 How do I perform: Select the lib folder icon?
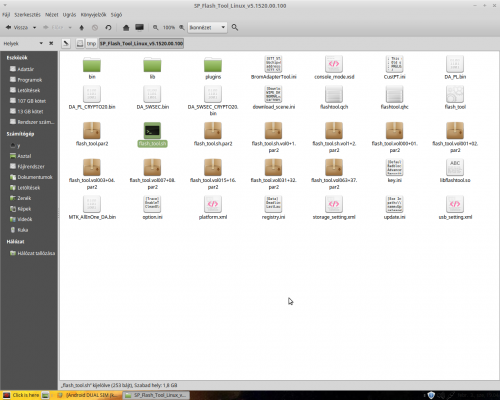point(152,65)
